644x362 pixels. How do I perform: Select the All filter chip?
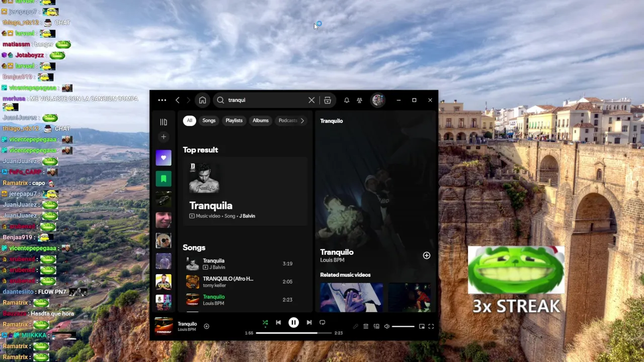pos(190,121)
